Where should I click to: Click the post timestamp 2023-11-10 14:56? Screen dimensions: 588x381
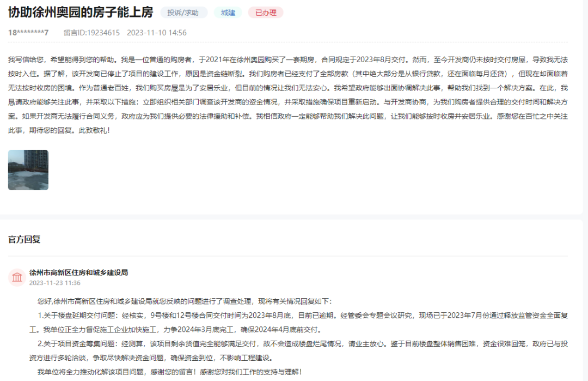tap(157, 33)
